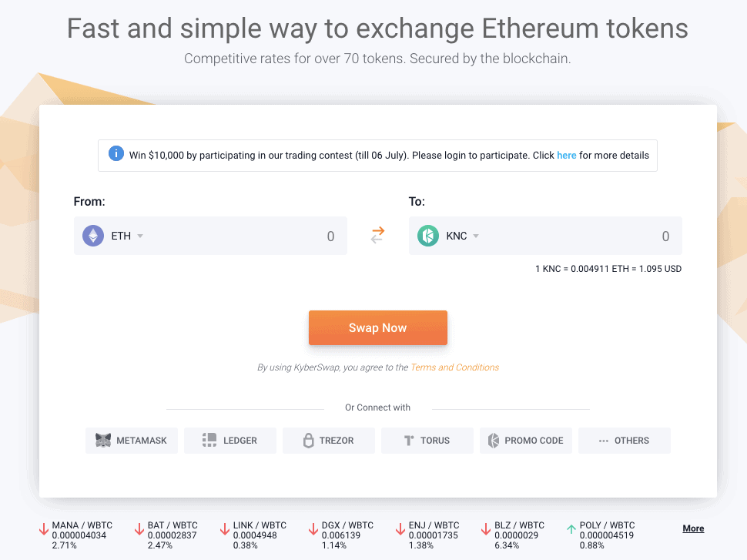
Task: Connect using the Ledger icon
Action: click(x=209, y=441)
